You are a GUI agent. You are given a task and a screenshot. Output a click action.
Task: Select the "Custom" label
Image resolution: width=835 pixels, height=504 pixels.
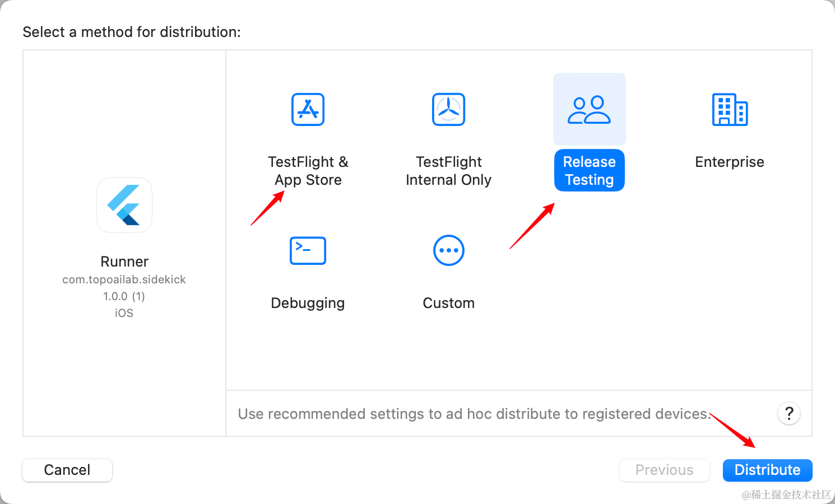click(448, 303)
